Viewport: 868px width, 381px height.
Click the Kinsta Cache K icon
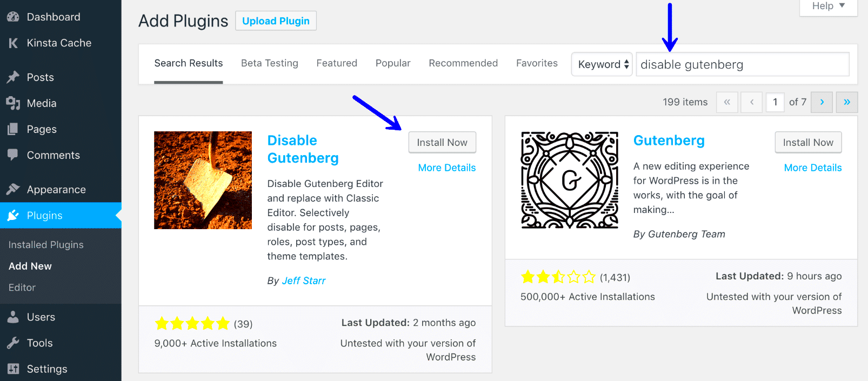coord(13,43)
